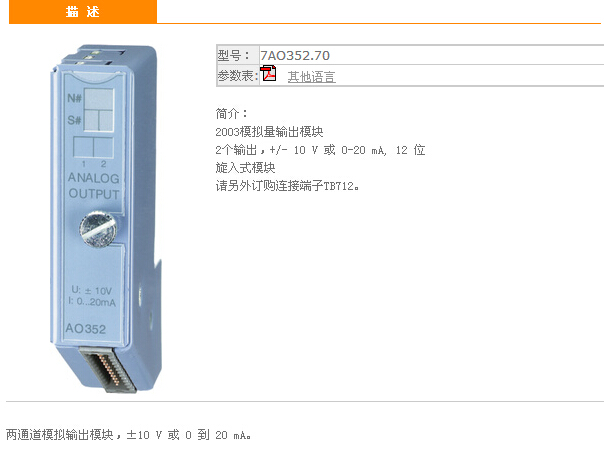Select the orange 描述 tab

(x=83, y=12)
